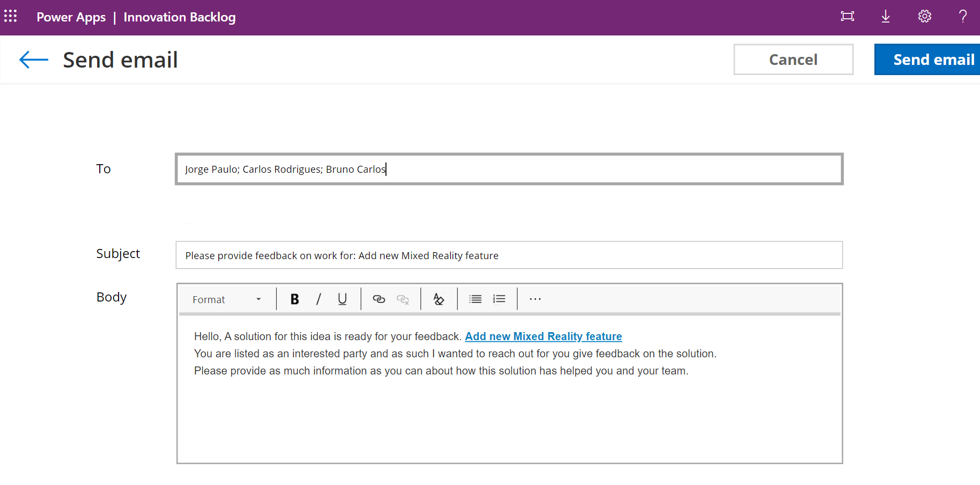The height and width of the screenshot is (485, 980).
Task: Toggle italic formatting in body editor
Action: (319, 299)
